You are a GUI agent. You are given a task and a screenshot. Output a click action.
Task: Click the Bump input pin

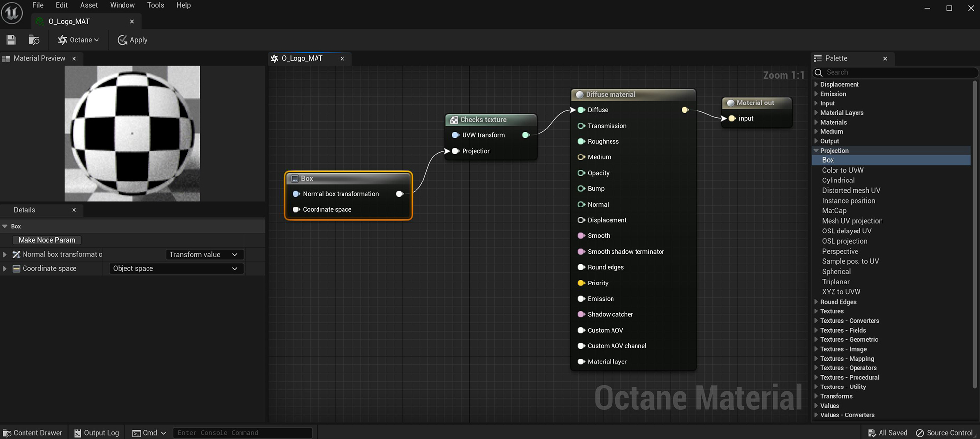pos(581,188)
